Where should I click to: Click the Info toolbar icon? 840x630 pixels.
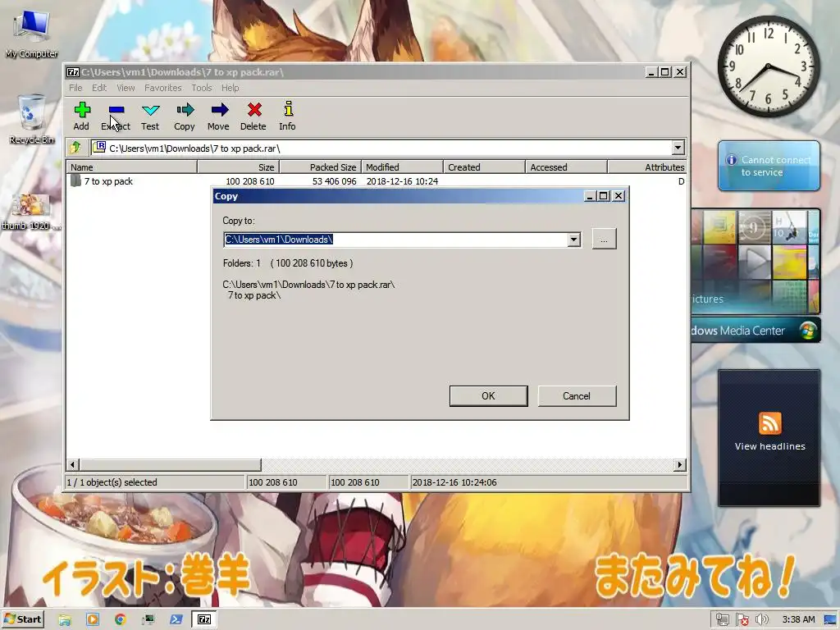pyautogui.click(x=288, y=109)
